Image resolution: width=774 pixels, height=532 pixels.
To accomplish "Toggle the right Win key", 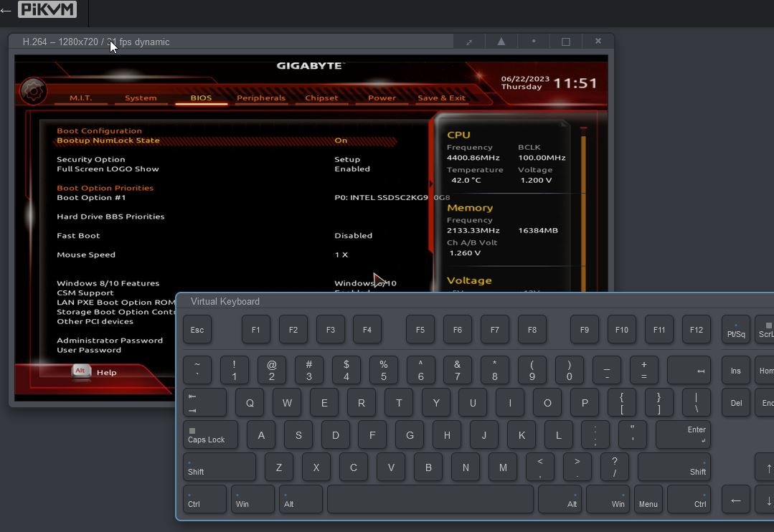I will tap(608, 500).
